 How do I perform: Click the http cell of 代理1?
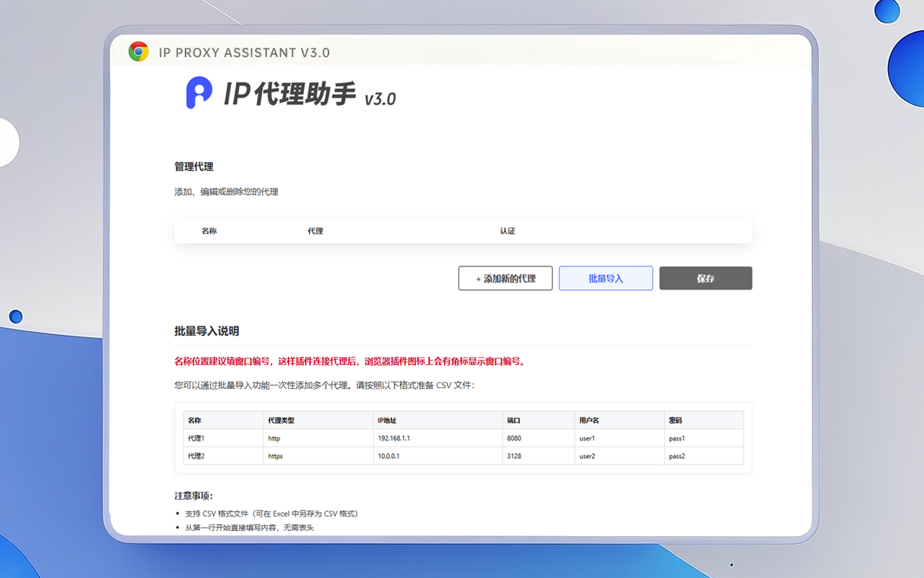tap(273, 438)
